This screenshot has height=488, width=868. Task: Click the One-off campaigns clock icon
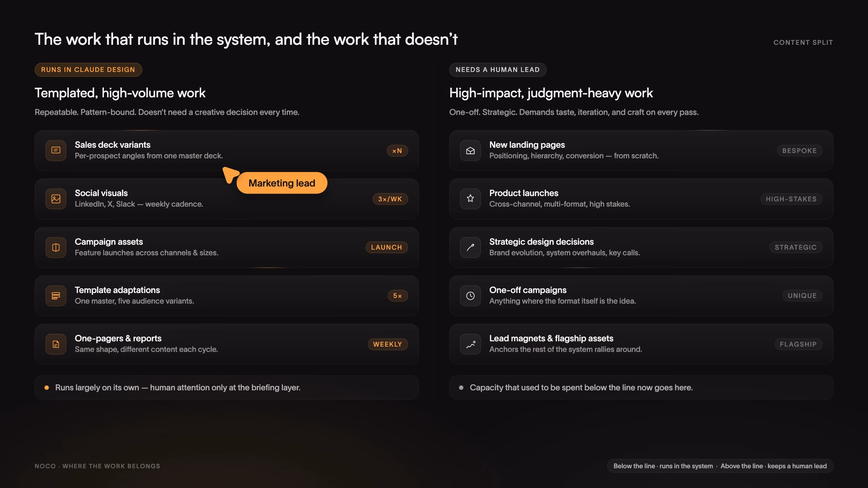click(x=470, y=296)
